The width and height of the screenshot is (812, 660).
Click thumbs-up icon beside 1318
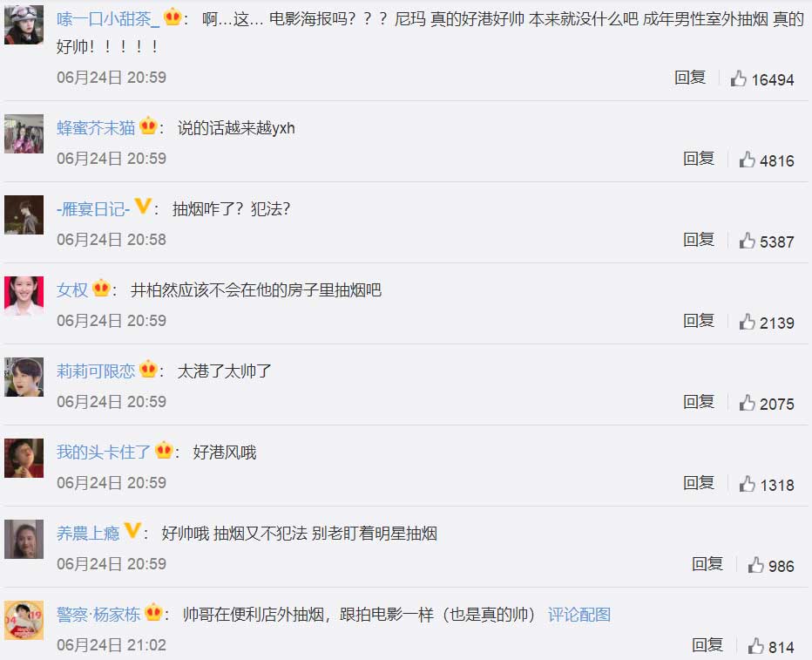tap(747, 484)
